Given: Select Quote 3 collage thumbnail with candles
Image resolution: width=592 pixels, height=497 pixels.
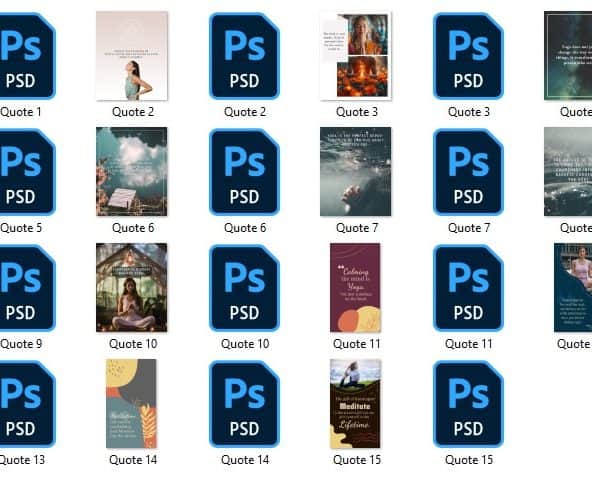Looking at the screenshot, I should click(356, 56).
